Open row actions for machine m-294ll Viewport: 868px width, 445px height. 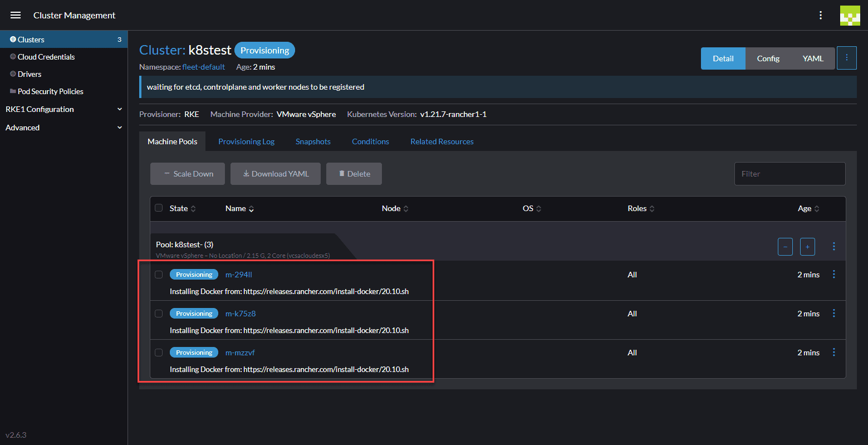tap(833, 274)
